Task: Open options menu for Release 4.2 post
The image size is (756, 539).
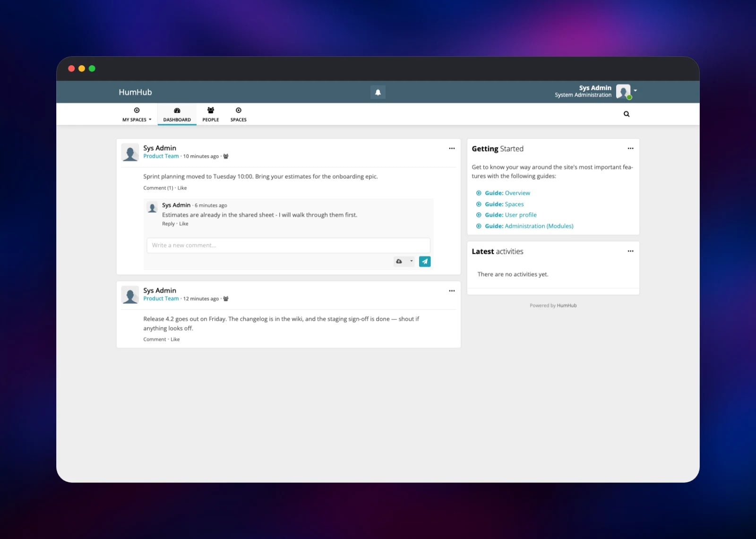Action: point(452,291)
